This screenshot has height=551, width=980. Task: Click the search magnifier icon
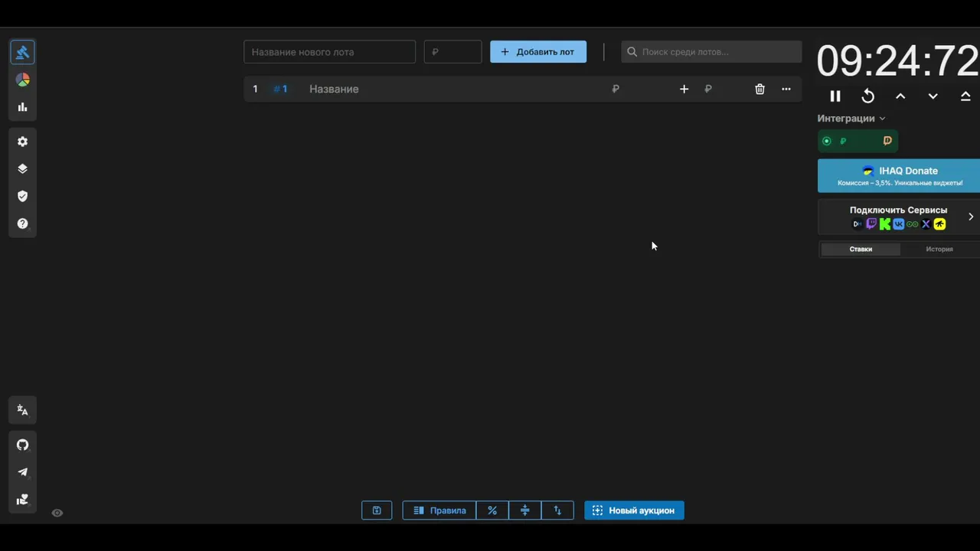coord(632,52)
